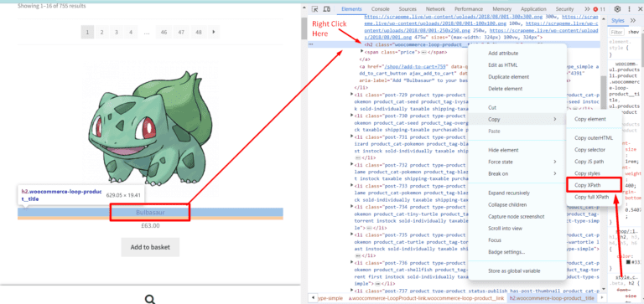The height and width of the screenshot is (304, 644).
Task: Select Capture node screenshot
Action: click(516, 217)
